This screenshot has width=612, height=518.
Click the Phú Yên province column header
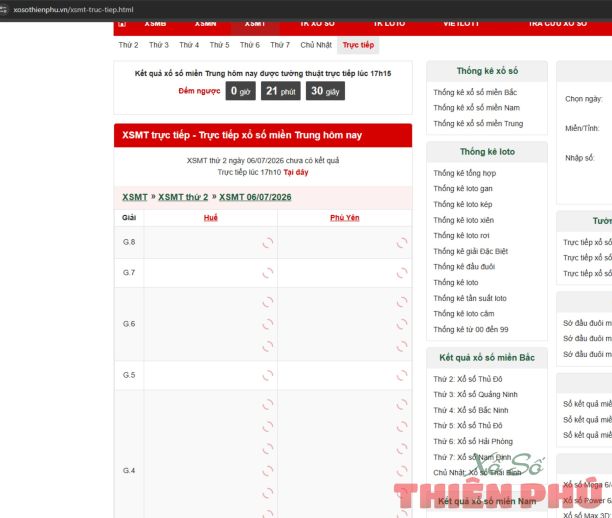click(345, 218)
